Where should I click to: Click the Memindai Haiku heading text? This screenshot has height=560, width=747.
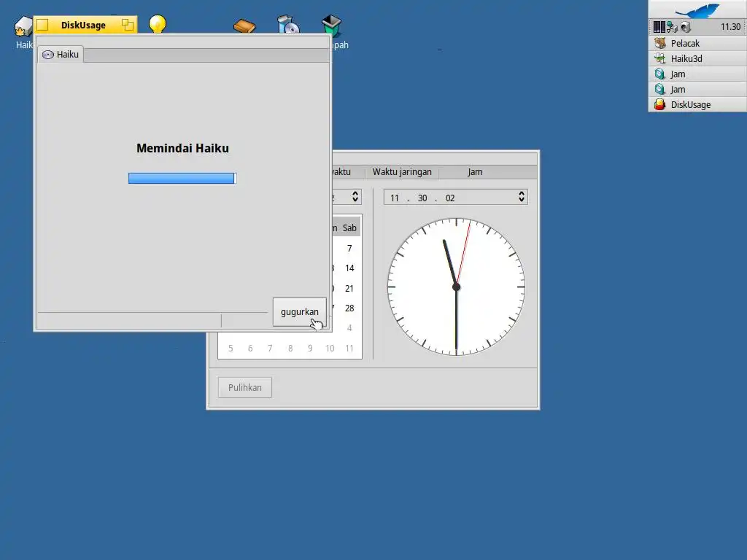coord(182,148)
